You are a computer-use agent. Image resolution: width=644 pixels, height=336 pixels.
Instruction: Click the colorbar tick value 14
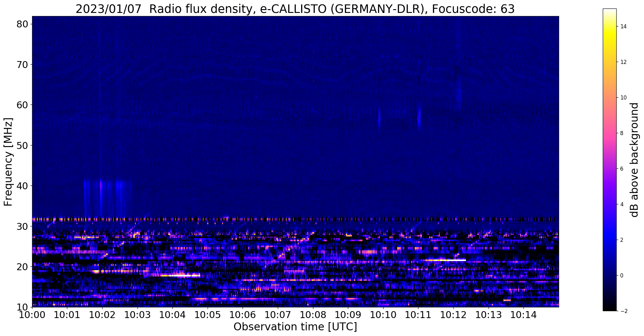pyautogui.click(x=623, y=26)
